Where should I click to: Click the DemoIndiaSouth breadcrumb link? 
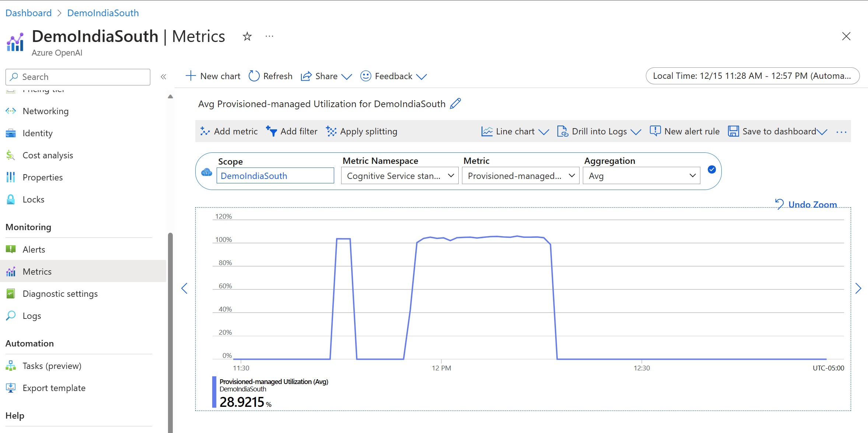103,13
